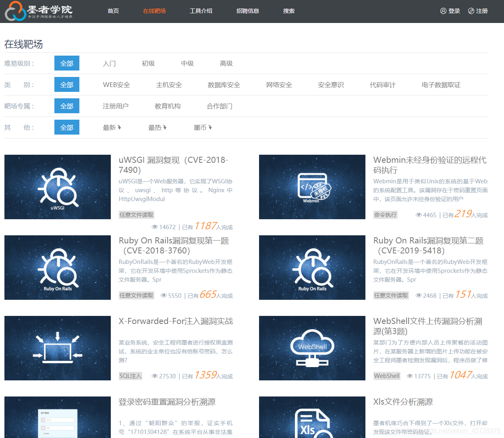Open the 在线靶场 navigation item
The image size is (504, 438).
tap(154, 11)
